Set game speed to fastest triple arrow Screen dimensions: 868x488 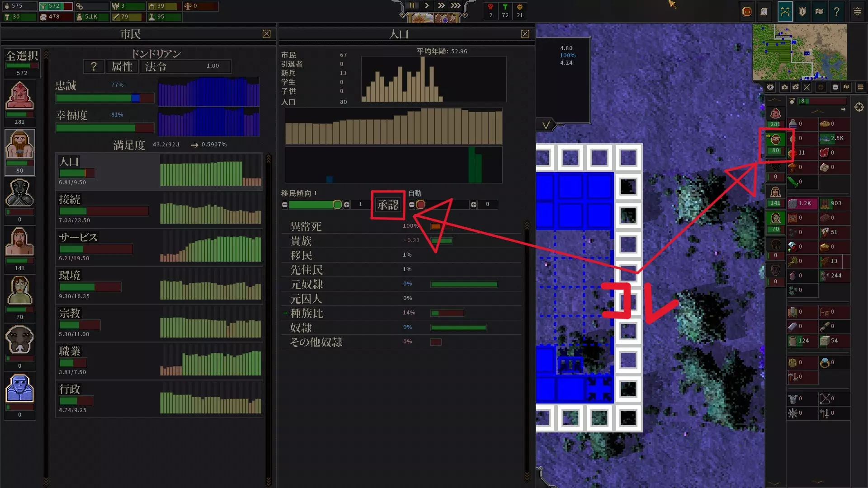[x=455, y=5]
